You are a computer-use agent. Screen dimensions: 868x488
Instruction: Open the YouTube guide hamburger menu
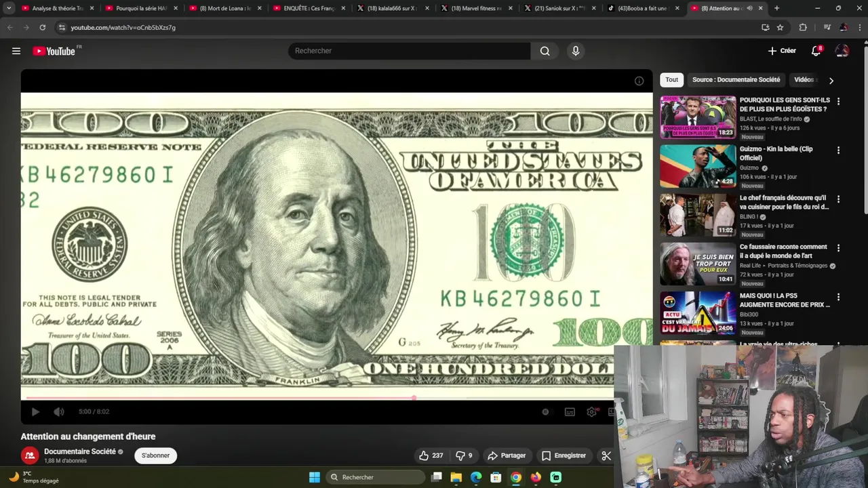pyautogui.click(x=16, y=51)
